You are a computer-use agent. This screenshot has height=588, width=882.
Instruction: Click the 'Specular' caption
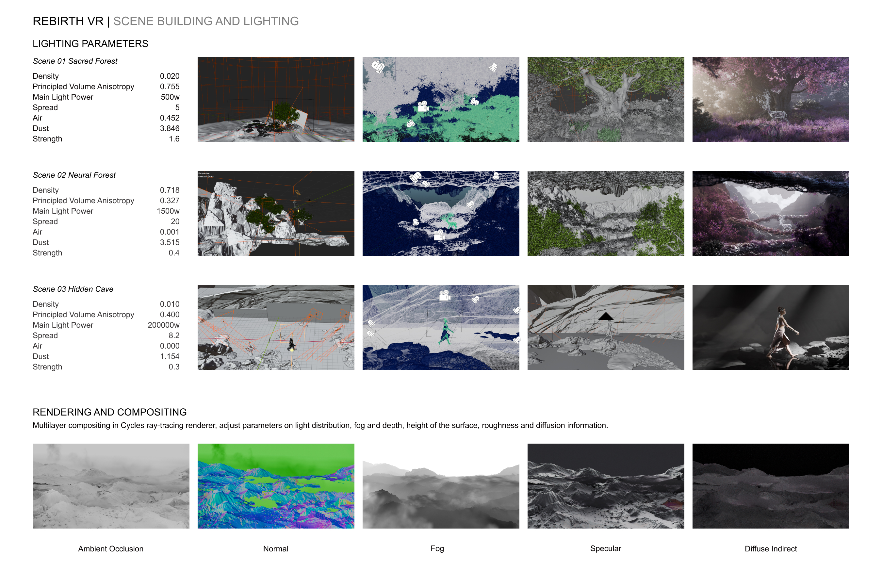click(606, 548)
